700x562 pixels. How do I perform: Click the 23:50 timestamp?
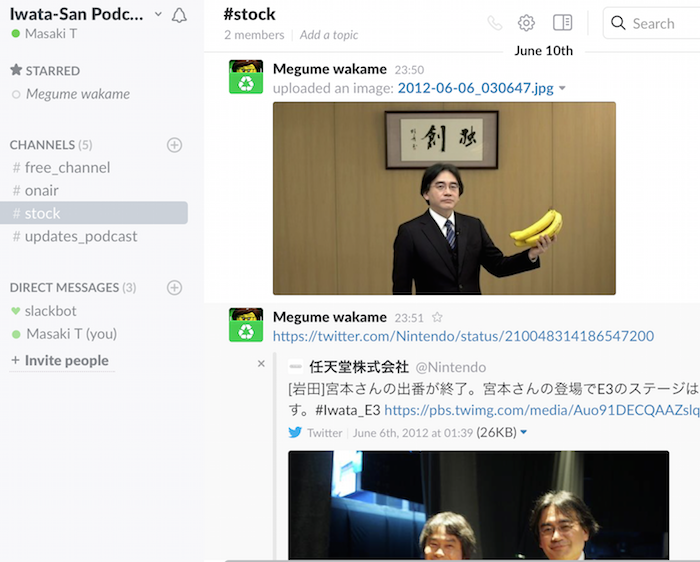point(409,70)
